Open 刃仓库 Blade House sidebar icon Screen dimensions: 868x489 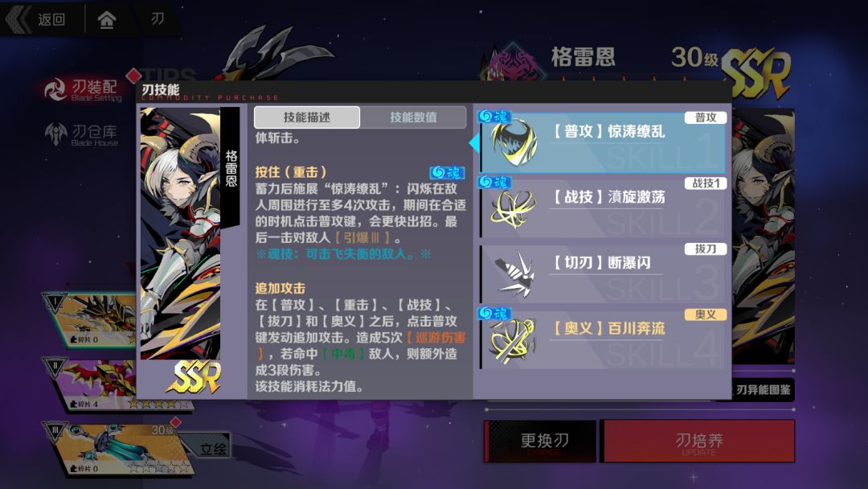(56, 134)
